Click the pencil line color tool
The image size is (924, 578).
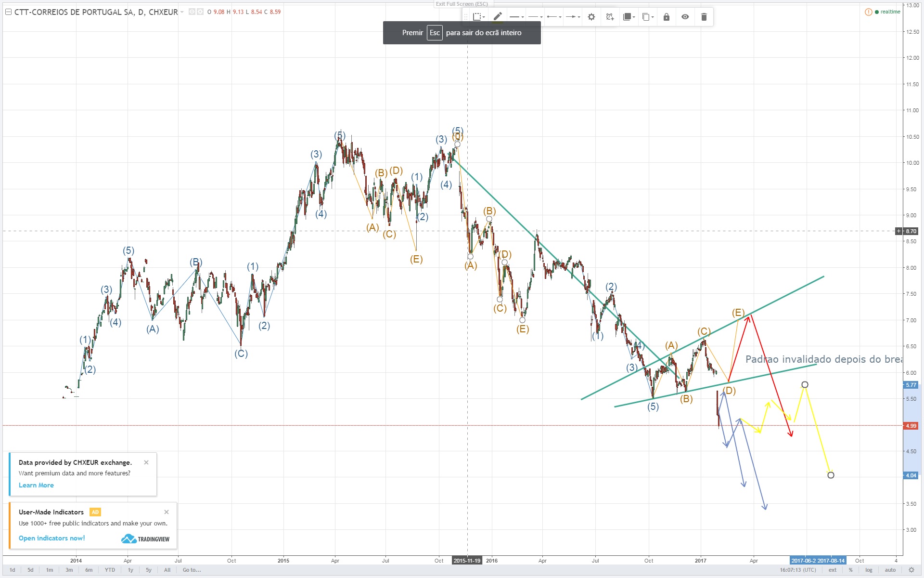coord(498,17)
